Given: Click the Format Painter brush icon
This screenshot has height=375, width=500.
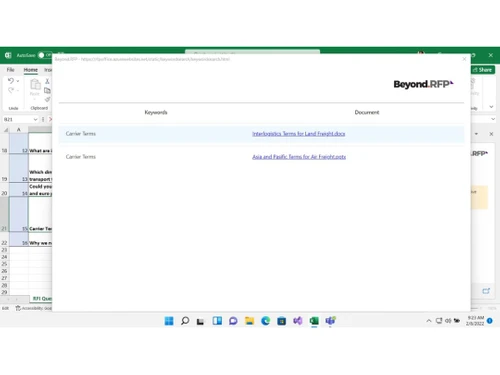Looking at the screenshot, I should (47, 99).
